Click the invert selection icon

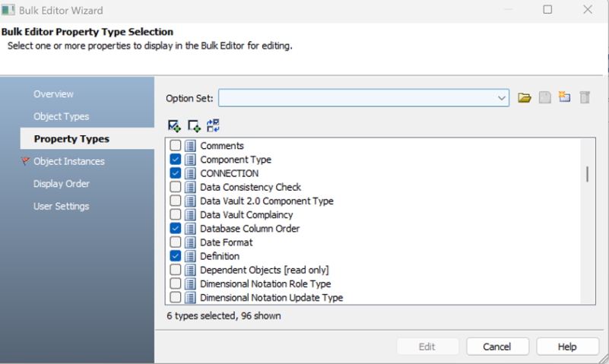(213, 125)
